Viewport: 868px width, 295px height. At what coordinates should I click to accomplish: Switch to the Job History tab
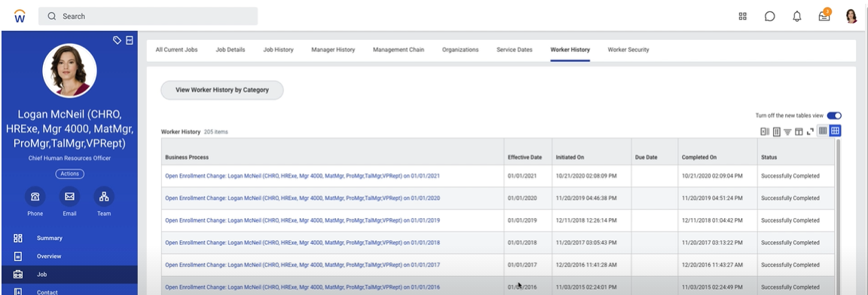pyautogui.click(x=278, y=50)
